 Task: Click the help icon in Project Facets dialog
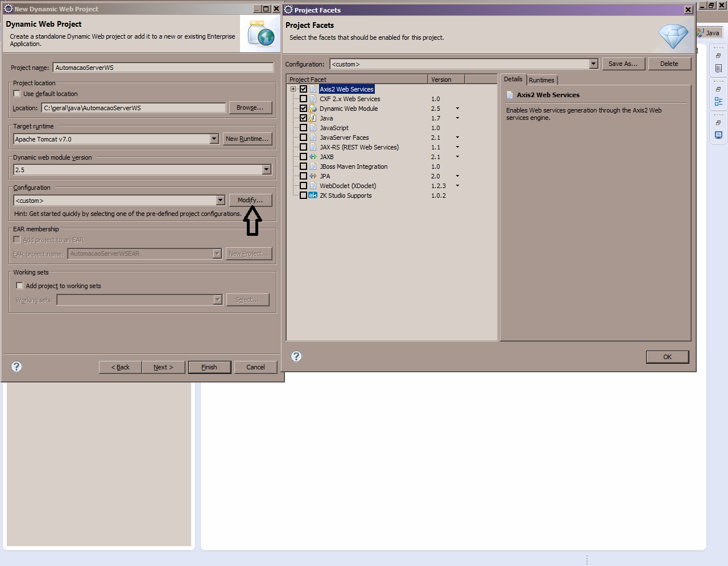296,356
